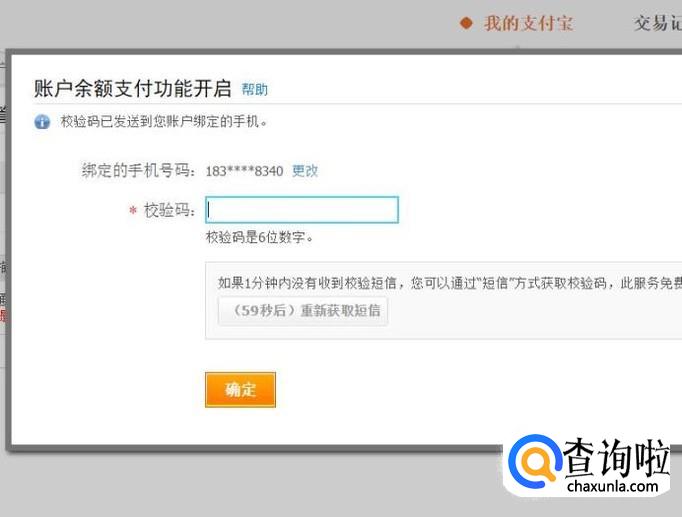Click the 校验码已发送 notification message

(164, 122)
